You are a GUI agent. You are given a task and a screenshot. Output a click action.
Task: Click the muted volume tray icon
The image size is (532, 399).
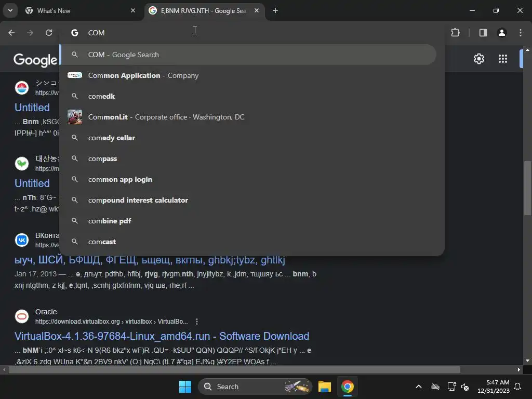[x=465, y=387]
